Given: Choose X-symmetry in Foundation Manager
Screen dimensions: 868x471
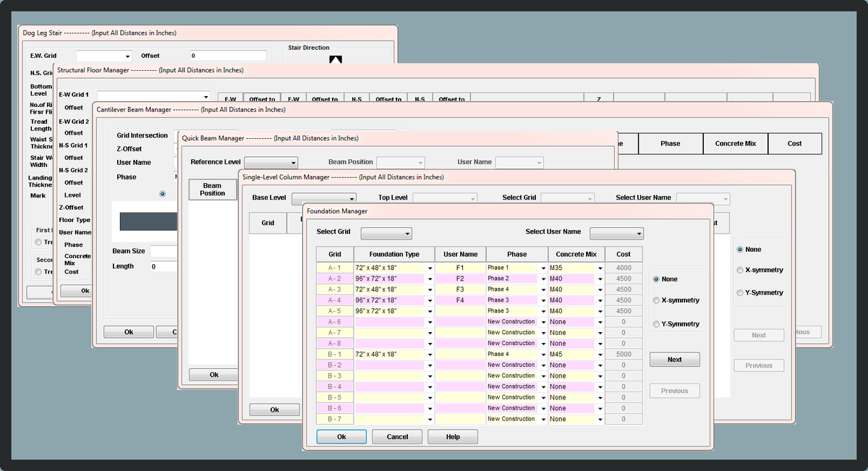Looking at the screenshot, I should 656,300.
